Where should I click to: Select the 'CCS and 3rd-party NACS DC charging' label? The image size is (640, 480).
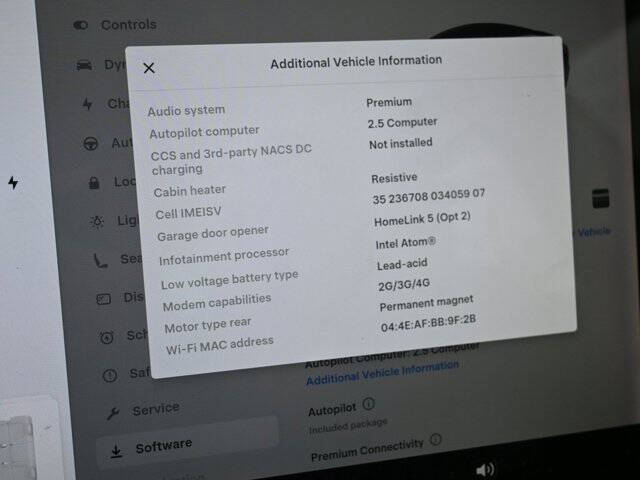click(231, 159)
